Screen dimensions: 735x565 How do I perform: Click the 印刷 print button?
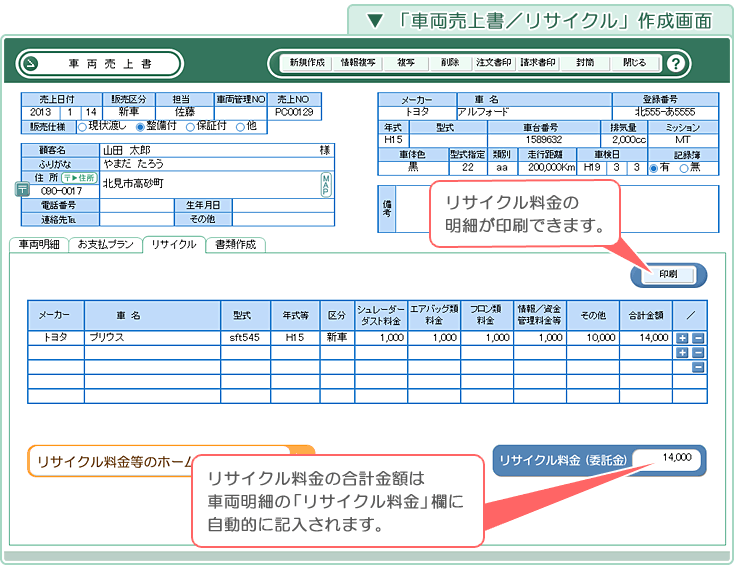(668, 274)
